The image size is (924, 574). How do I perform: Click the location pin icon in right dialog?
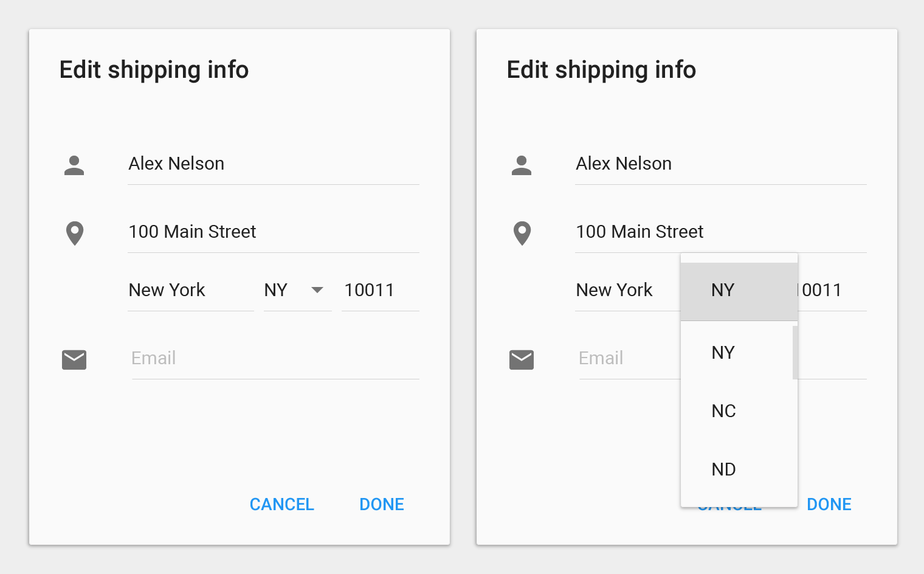pyautogui.click(x=522, y=233)
